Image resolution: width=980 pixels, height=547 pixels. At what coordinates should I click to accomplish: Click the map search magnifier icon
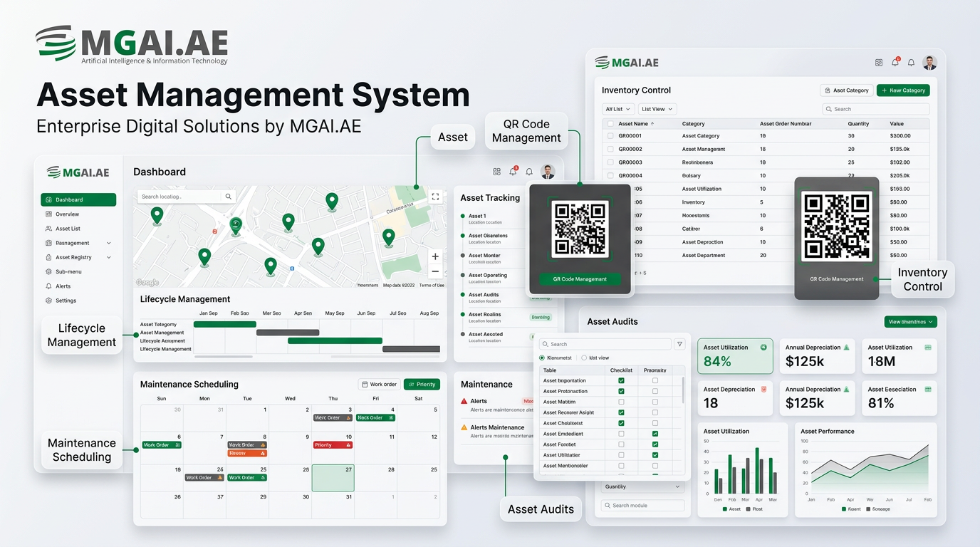point(229,197)
